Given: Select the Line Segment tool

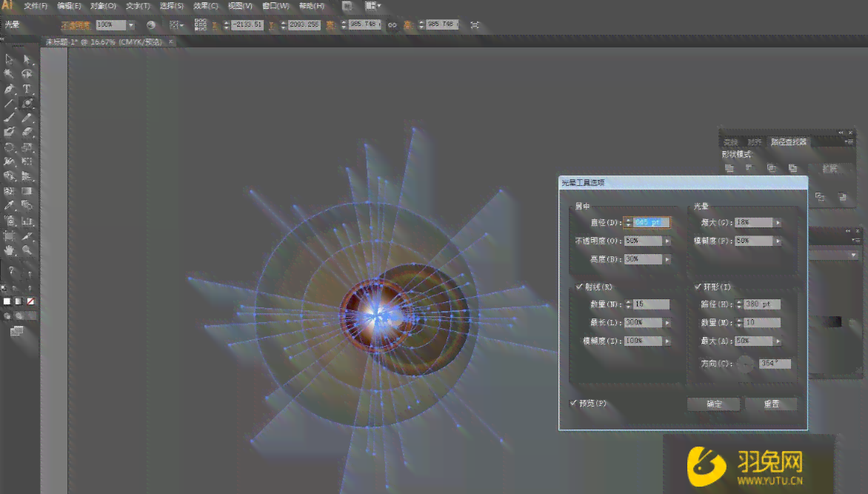Looking at the screenshot, I should point(10,103).
